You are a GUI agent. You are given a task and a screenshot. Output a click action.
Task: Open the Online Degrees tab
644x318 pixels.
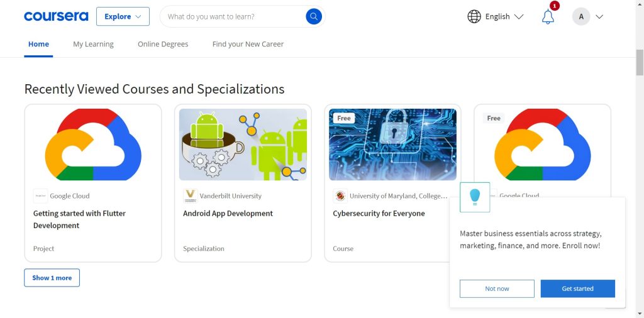[163, 44]
